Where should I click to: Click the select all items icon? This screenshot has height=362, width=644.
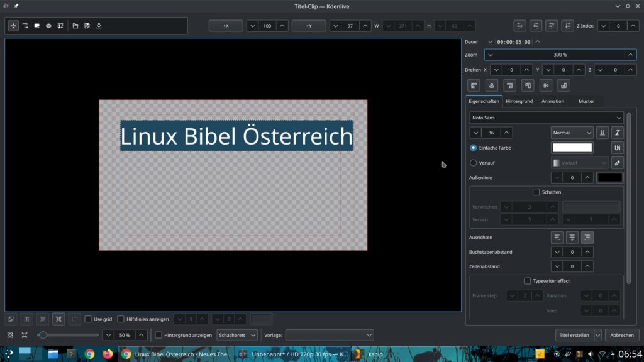click(x=58, y=319)
